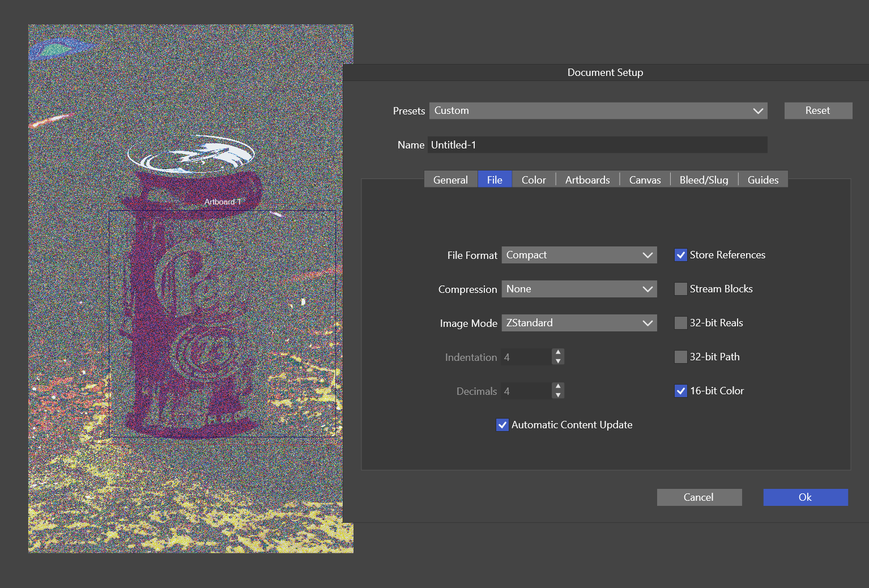This screenshot has width=869, height=588.
Task: Click the Name field containing Untitled-1
Action: 597,145
